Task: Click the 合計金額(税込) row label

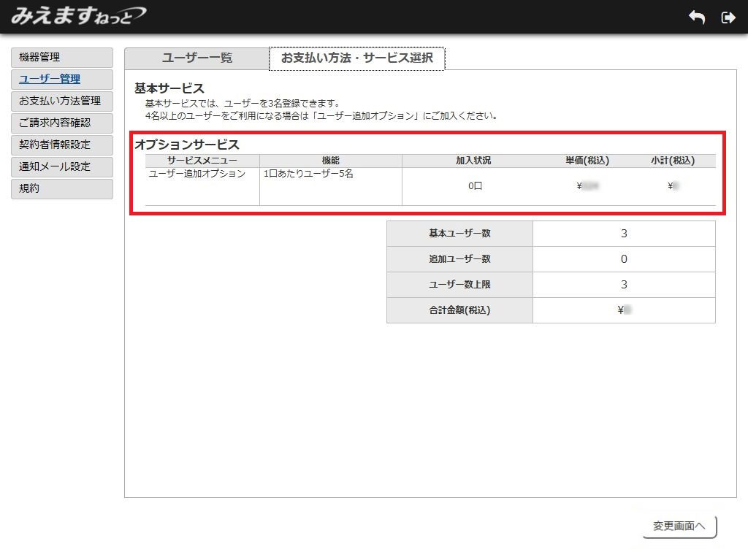Action: pos(459,310)
